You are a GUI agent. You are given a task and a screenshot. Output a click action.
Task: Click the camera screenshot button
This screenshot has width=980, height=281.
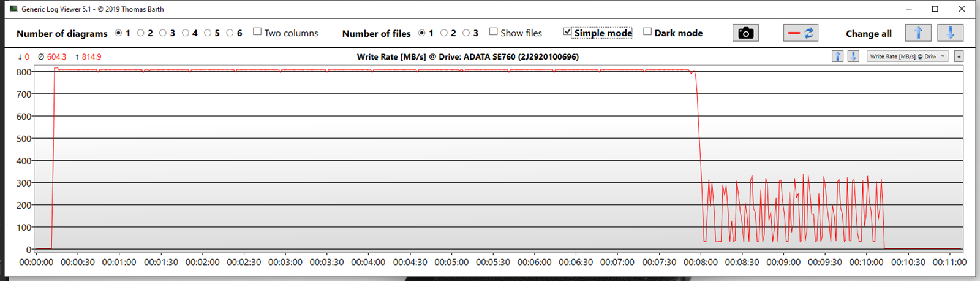[x=745, y=33]
